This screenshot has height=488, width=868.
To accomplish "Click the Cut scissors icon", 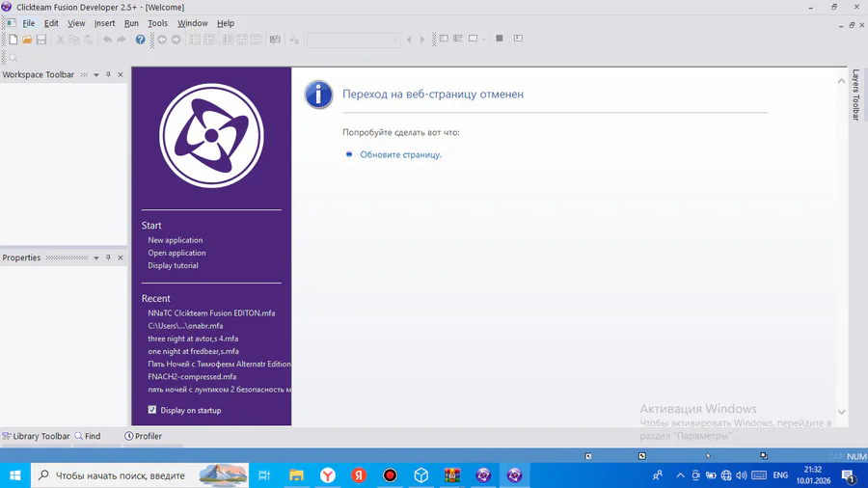I will [x=60, y=40].
